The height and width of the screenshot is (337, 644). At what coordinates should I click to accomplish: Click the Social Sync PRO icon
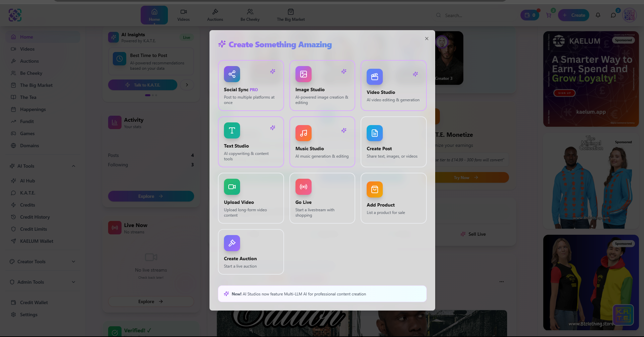[232, 74]
